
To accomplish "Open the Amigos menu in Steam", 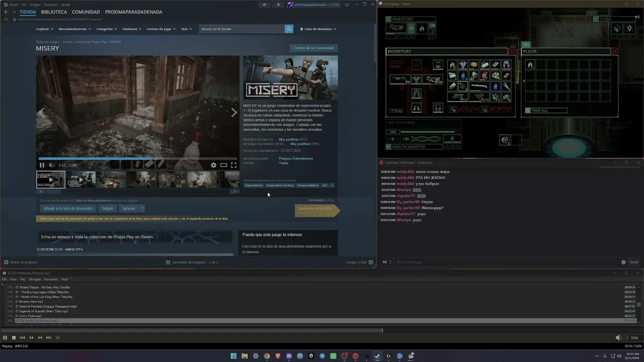I will pos(35,5).
